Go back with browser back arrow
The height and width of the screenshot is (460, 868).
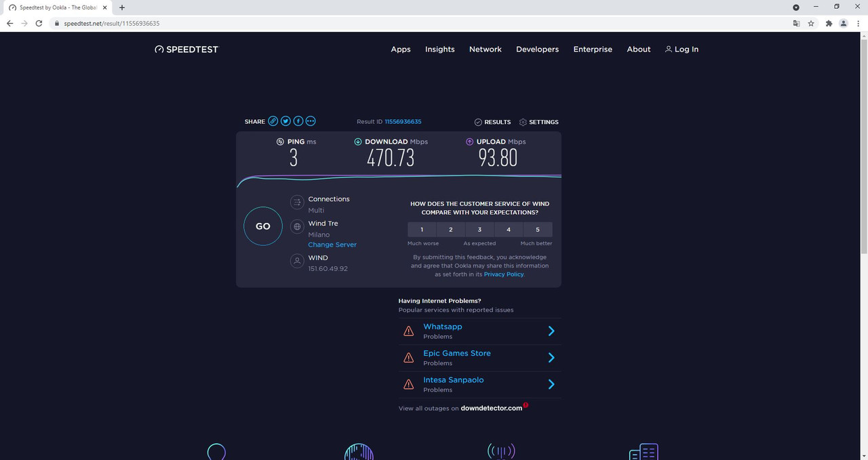click(9, 23)
